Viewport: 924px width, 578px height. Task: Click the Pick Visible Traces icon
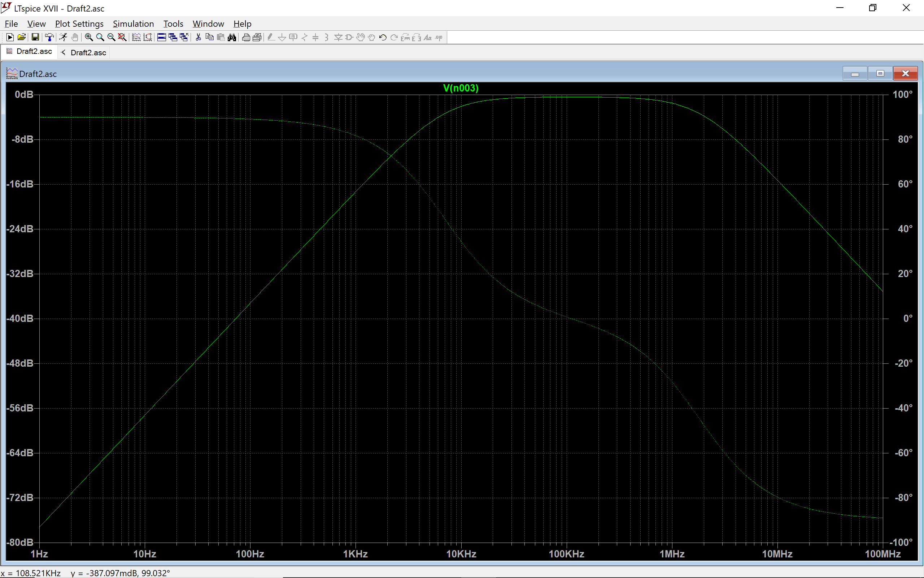136,37
